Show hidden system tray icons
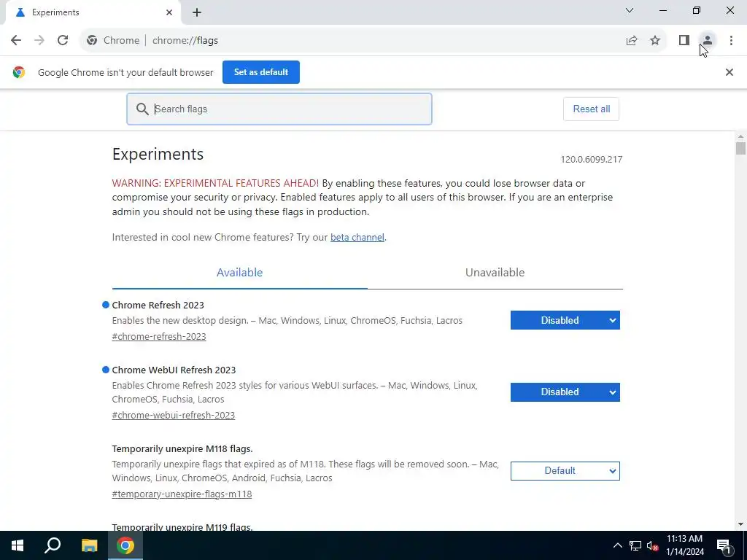Screen dimensions: 747x560 tap(617, 545)
